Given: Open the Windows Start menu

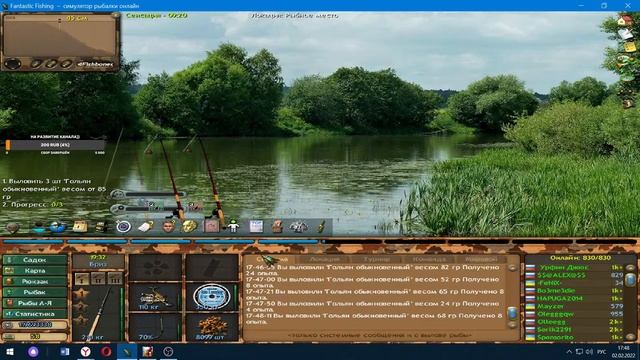Looking at the screenshot, I should click(10, 351).
